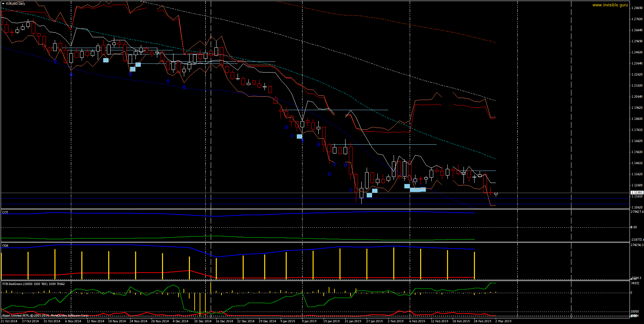Image resolution: width=644 pixels, height=324 pixels.
Task: Select the COT indicator label
Action: pyautogui.click(x=5, y=212)
